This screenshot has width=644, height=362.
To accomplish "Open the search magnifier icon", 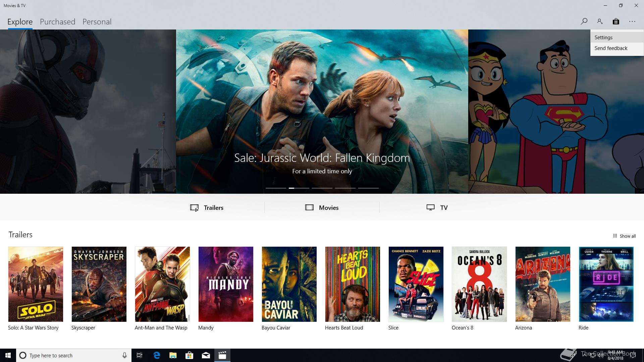I will (584, 21).
